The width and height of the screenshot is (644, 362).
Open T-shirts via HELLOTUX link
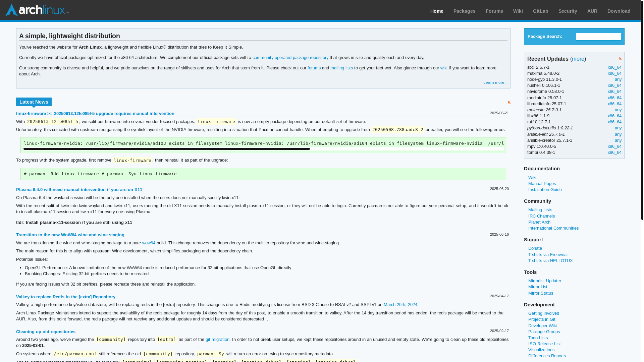pyautogui.click(x=550, y=261)
